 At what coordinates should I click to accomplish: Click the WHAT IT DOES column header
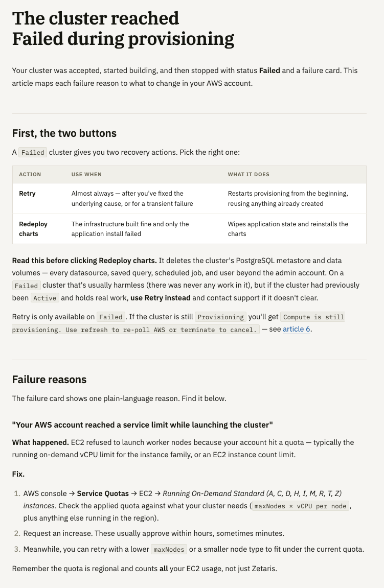[x=249, y=174]
